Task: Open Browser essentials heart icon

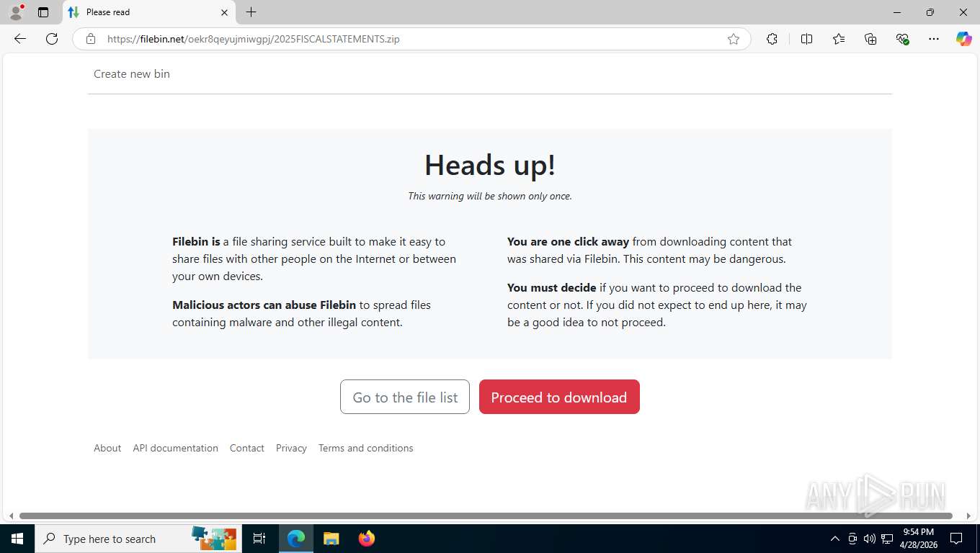Action: [902, 39]
